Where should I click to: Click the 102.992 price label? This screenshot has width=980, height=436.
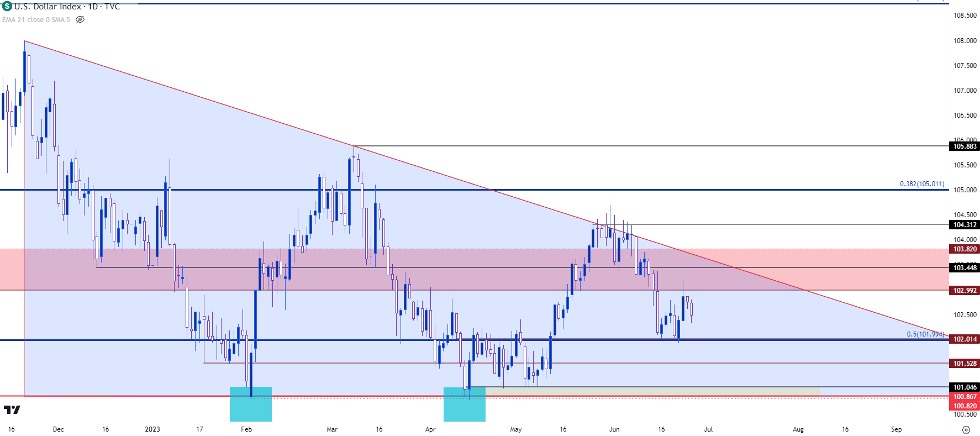965,291
